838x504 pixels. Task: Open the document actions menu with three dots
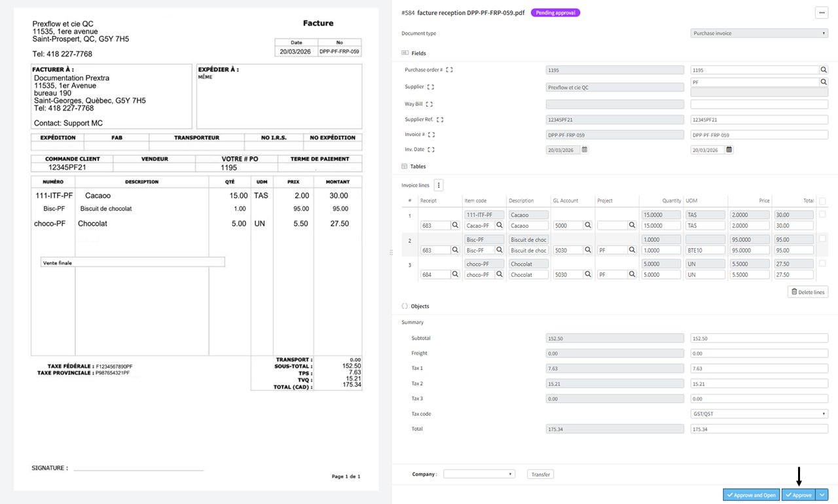point(822,12)
